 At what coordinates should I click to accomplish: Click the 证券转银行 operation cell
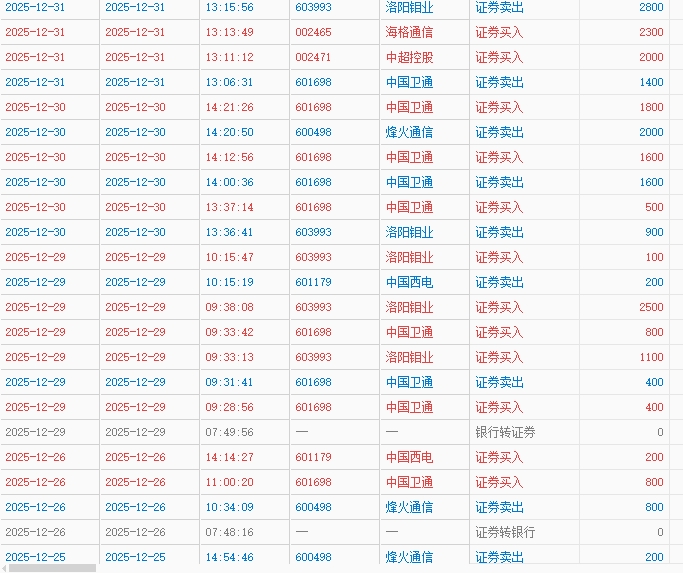[x=505, y=532]
